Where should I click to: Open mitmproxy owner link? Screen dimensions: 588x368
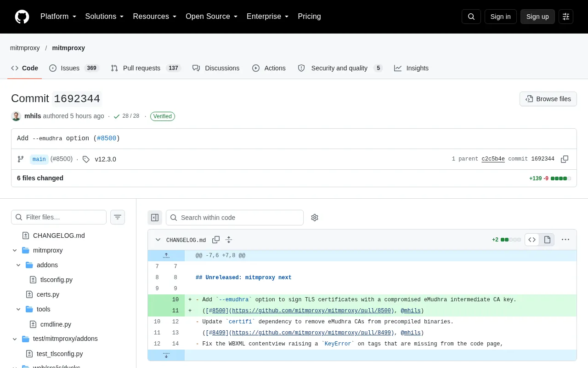click(x=25, y=48)
